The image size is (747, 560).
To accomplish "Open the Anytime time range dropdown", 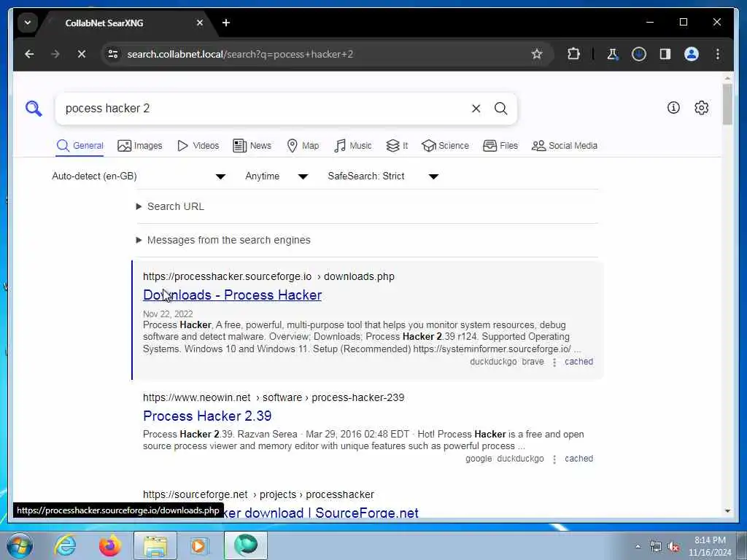I will pos(276,176).
